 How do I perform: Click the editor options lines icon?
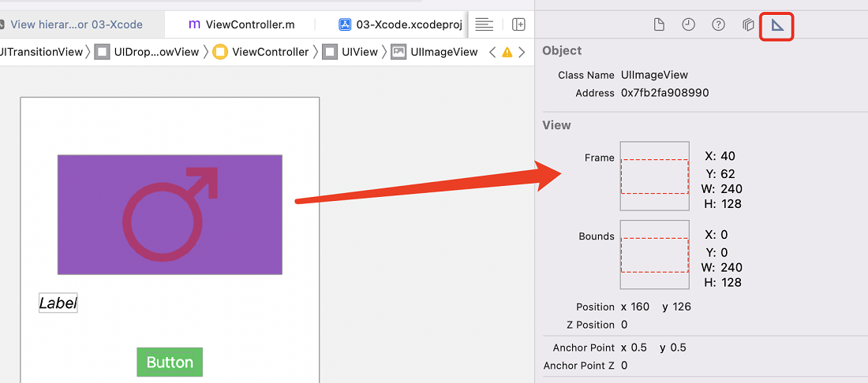click(485, 24)
